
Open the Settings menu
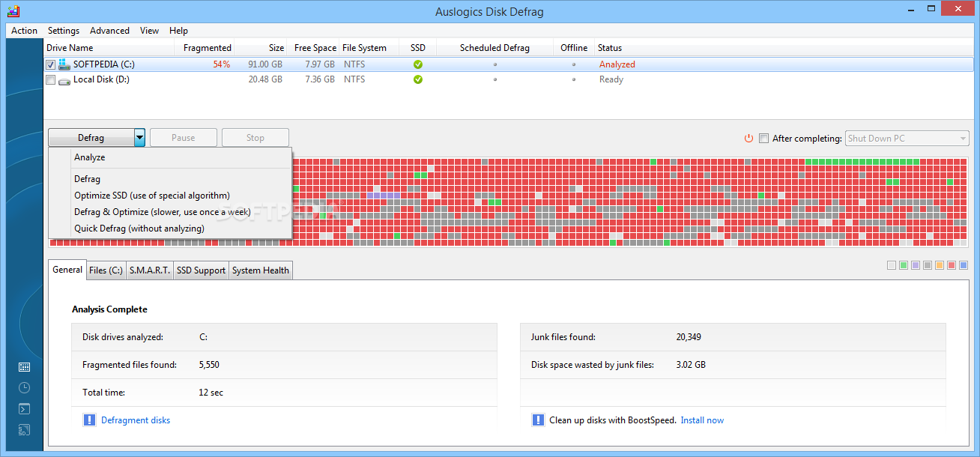pos(64,31)
